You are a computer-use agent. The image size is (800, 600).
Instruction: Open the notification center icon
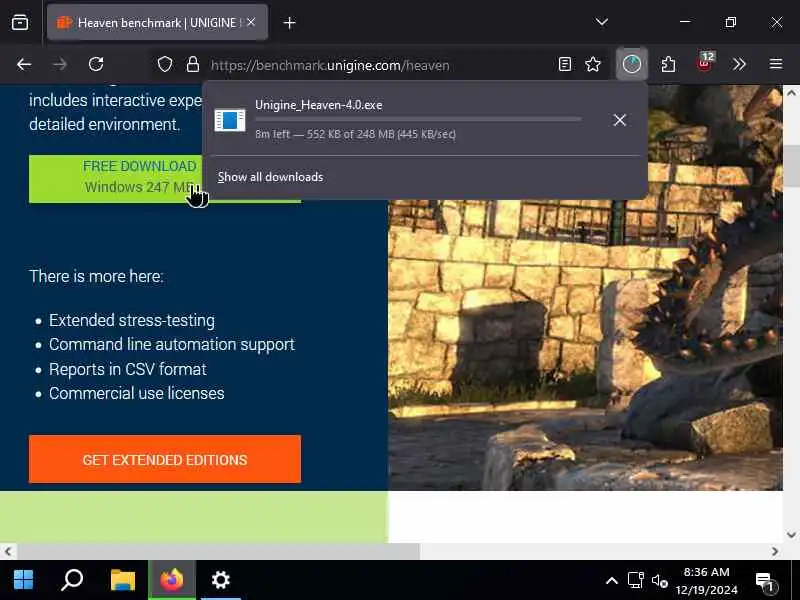coord(764,581)
